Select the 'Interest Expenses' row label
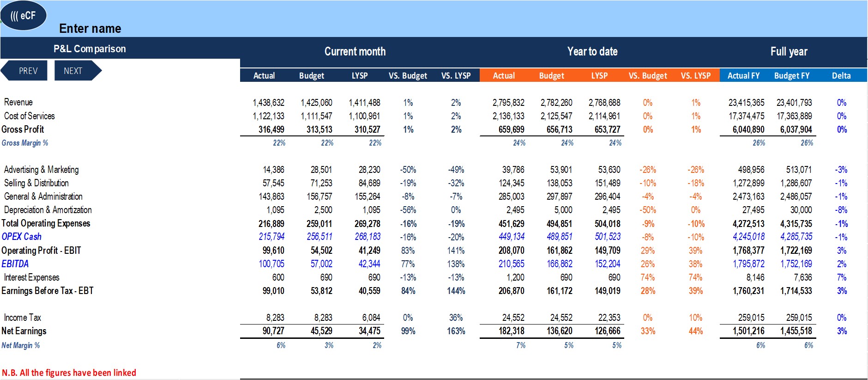868x380 pixels. 31,277
